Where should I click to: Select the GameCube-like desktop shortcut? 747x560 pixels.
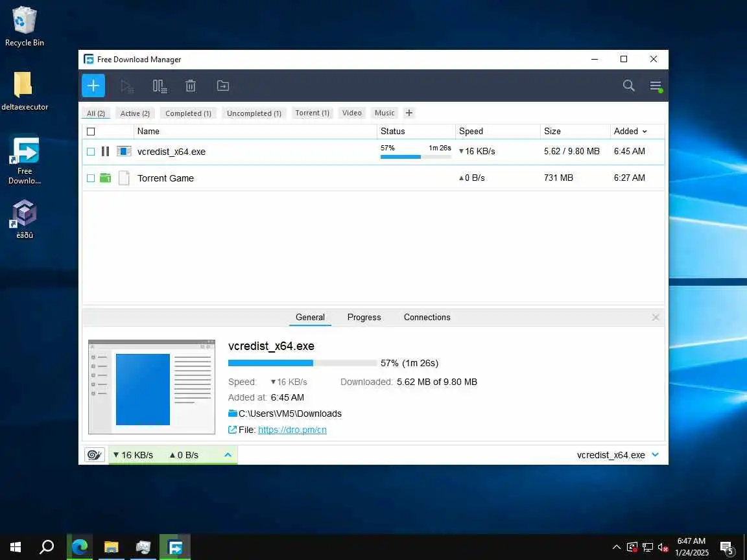click(x=24, y=219)
